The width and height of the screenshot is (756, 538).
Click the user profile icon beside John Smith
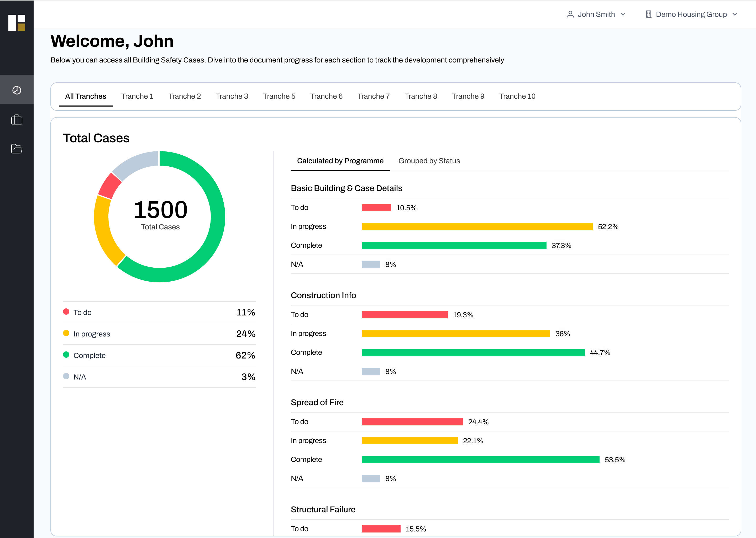(x=570, y=14)
